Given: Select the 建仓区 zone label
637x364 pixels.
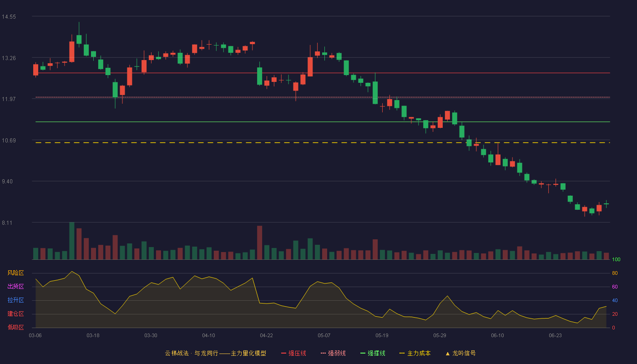Looking at the screenshot, I should click(x=15, y=314).
